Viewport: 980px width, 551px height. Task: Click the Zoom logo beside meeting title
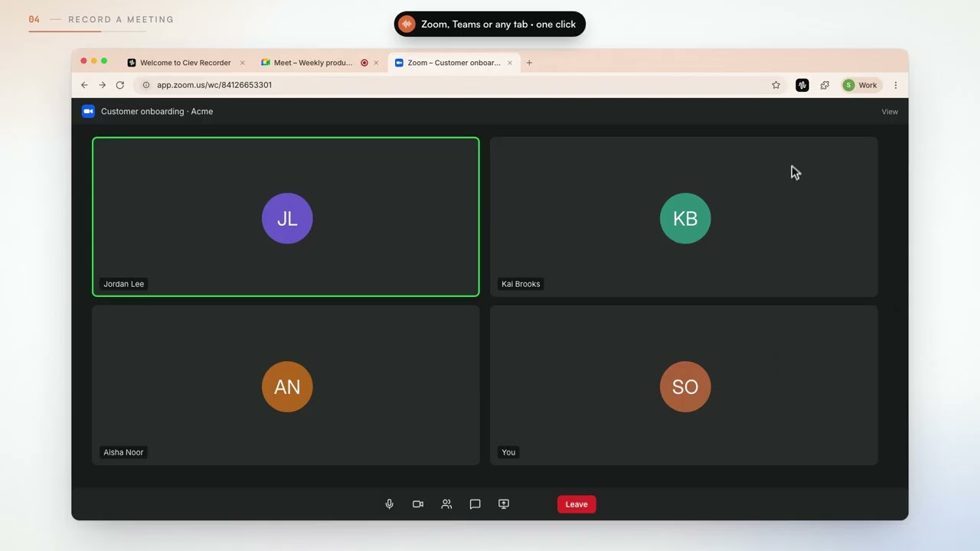coord(88,111)
